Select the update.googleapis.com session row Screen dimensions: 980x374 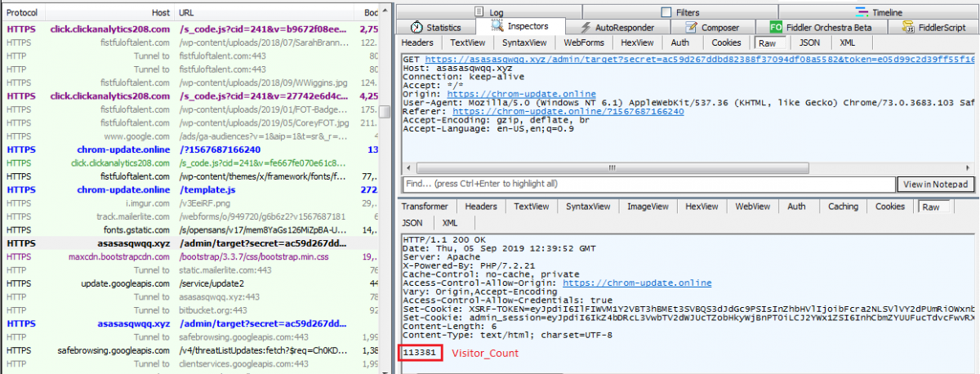pos(189,283)
